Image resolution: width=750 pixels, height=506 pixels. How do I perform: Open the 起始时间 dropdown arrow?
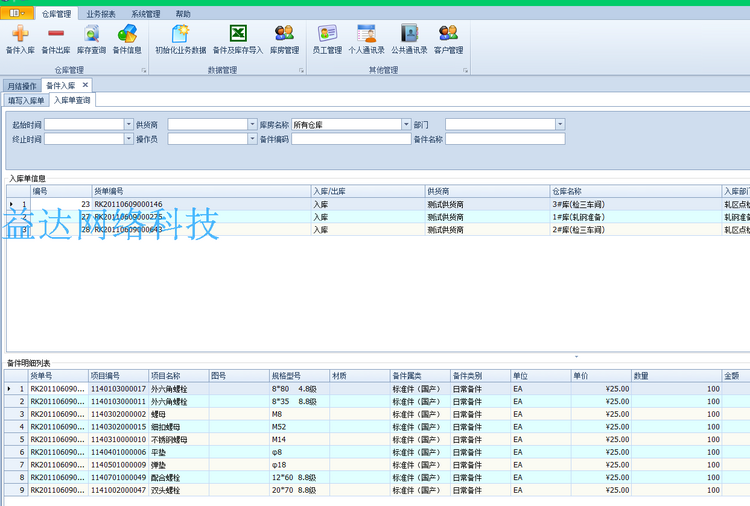point(129,124)
